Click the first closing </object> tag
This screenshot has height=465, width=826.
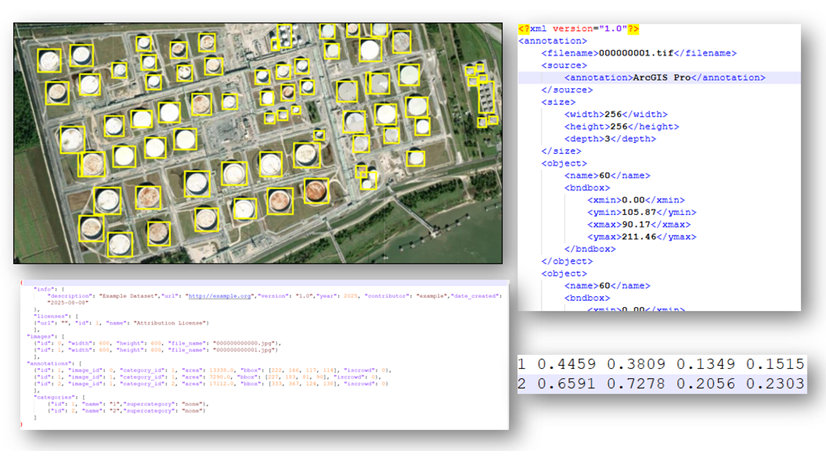(x=567, y=261)
